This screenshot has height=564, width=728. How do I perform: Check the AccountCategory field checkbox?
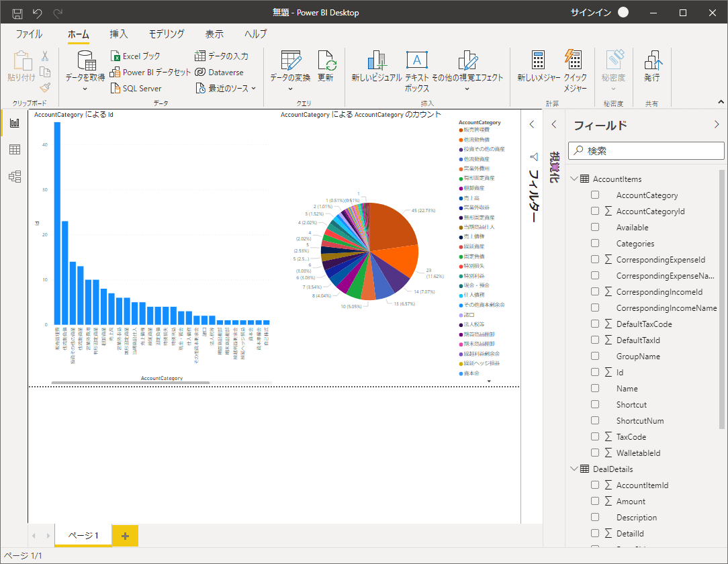595,195
